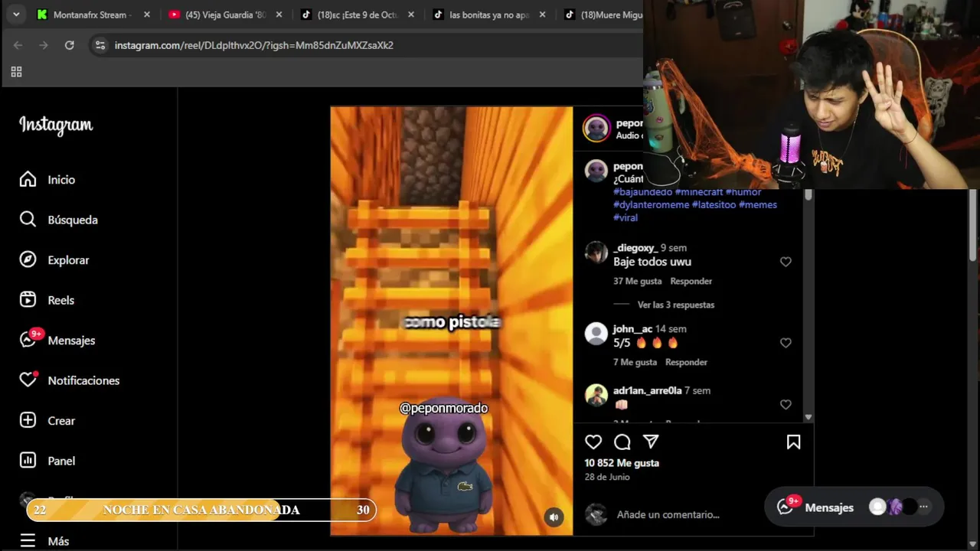The height and width of the screenshot is (551, 980).
Task: Open the Panel chart icon
Action: 28,461
